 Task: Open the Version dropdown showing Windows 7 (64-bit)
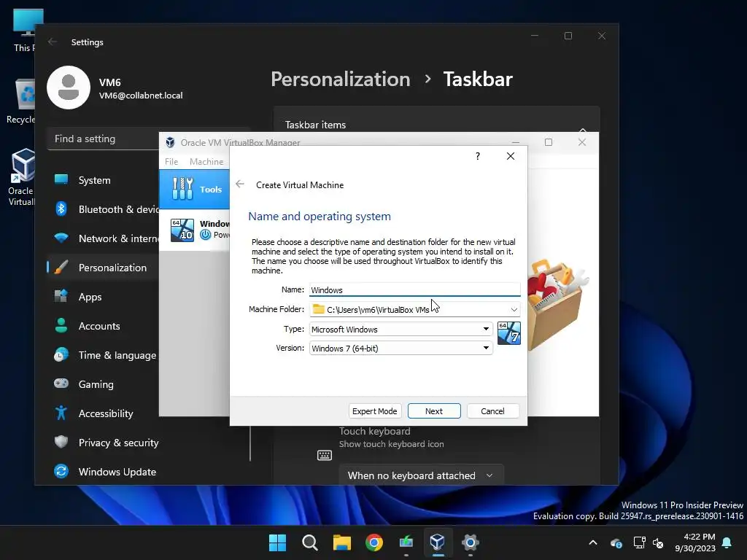click(x=400, y=348)
